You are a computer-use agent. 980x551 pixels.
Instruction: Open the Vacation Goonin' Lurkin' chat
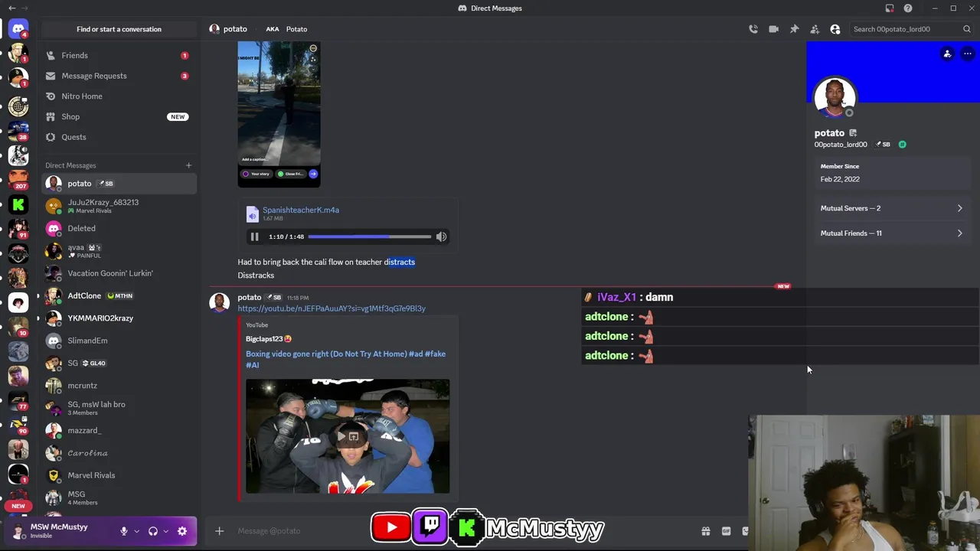119,273
